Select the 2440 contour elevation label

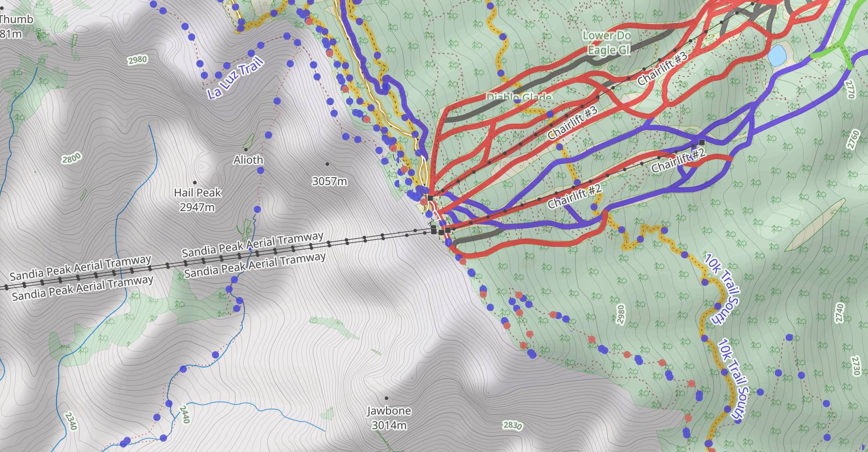(185, 414)
